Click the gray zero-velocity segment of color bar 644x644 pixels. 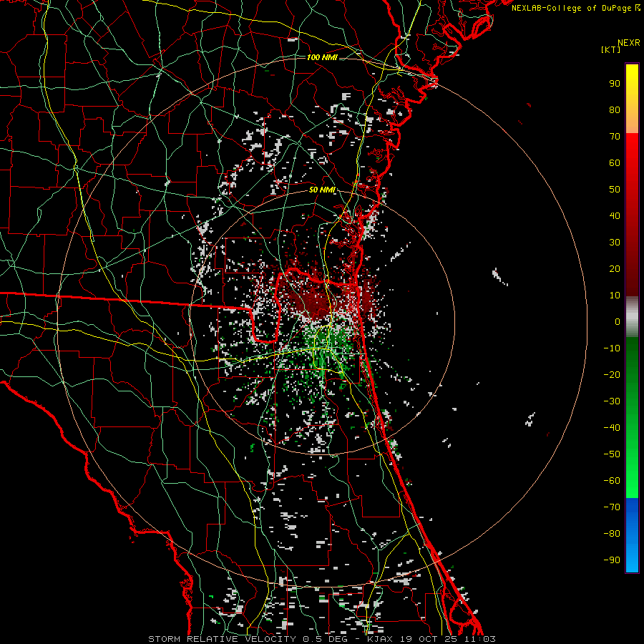click(x=632, y=317)
